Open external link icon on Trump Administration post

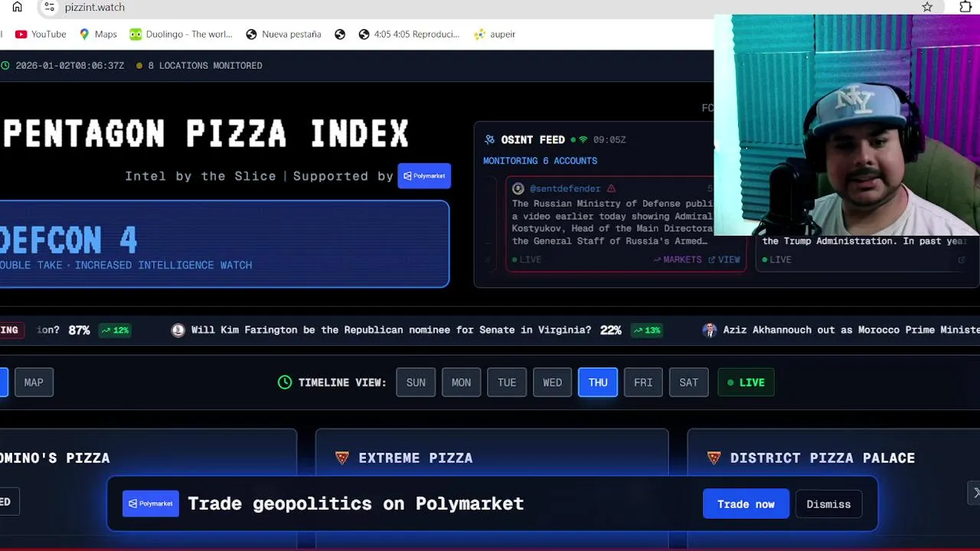[962, 259]
